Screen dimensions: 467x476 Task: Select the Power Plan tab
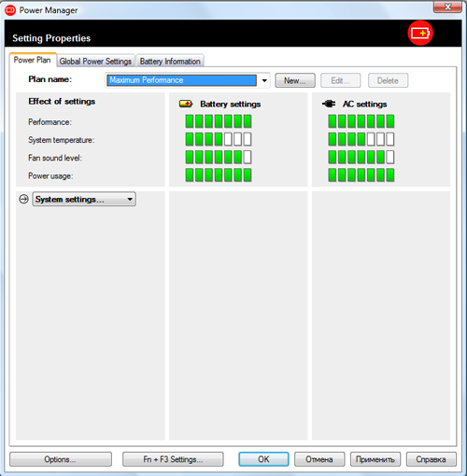[33, 60]
